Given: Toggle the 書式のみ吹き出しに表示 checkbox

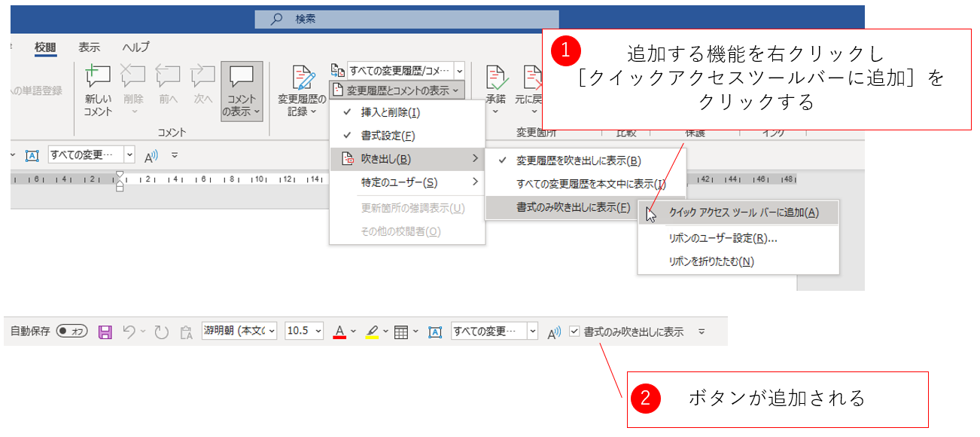Looking at the screenshot, I should tap(574, 332).
